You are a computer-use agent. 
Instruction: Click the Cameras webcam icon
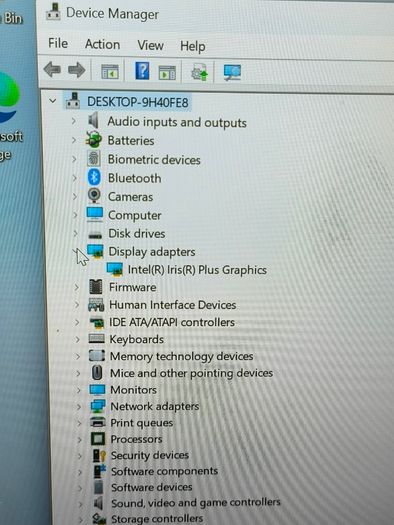[94, 196]
